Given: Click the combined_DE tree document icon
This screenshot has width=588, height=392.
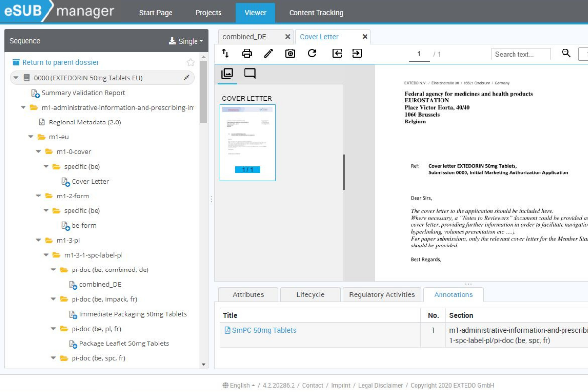Looking at the screenshot, I should [x=73, y=285].
